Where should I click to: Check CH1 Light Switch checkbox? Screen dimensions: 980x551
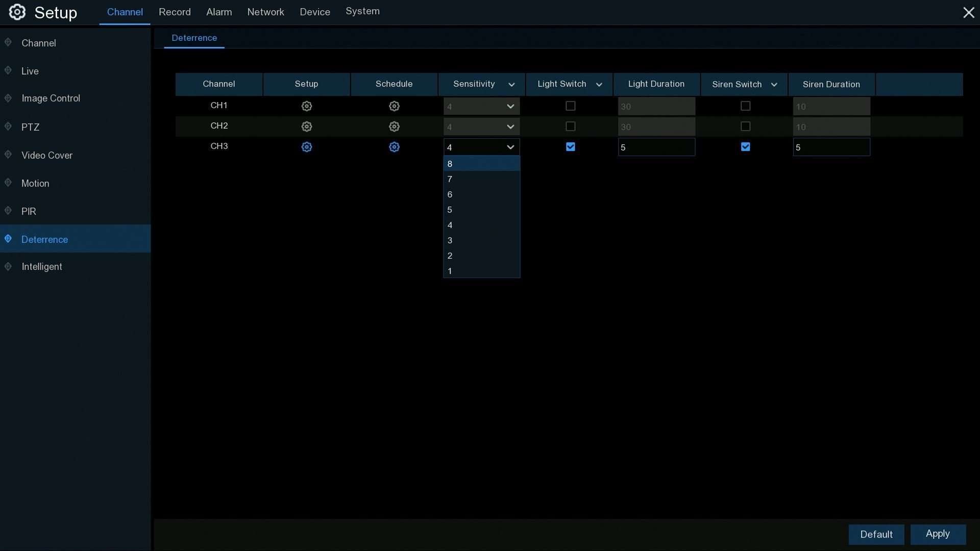pos(571,106)
